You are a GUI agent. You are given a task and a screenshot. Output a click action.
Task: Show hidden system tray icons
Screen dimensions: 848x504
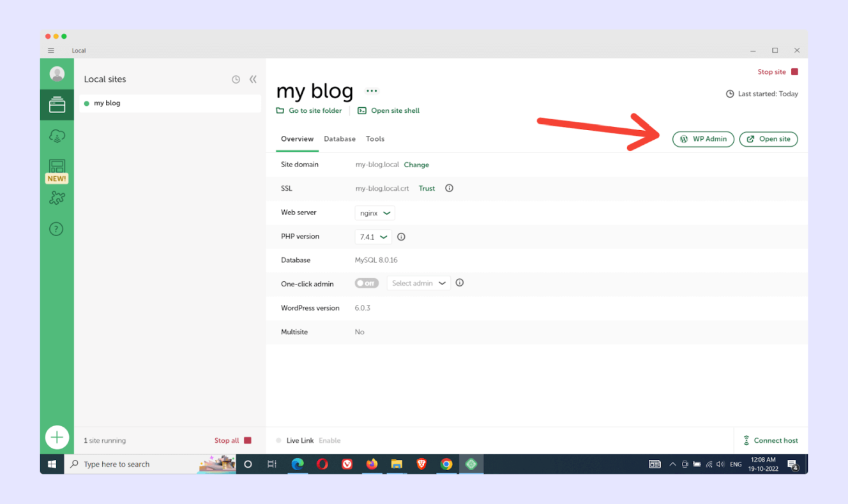(x=672, y=464)
